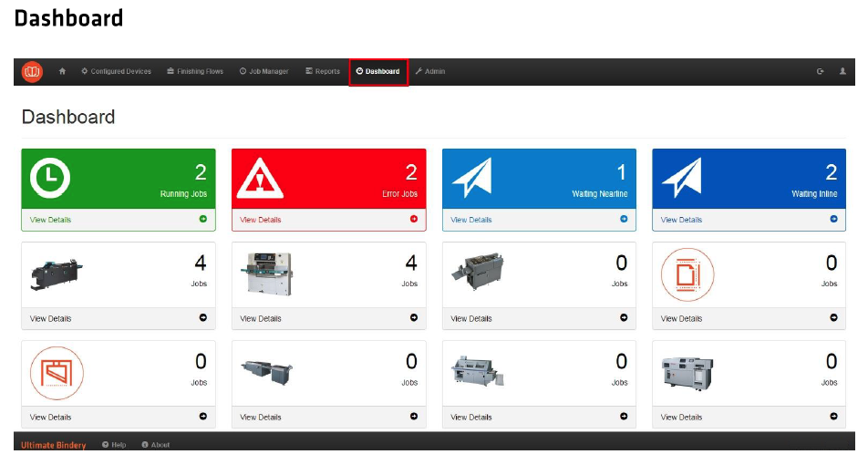Click the long grey finisher device image
868x475 pixels.
pyautogui.click(x=267, y=371)
